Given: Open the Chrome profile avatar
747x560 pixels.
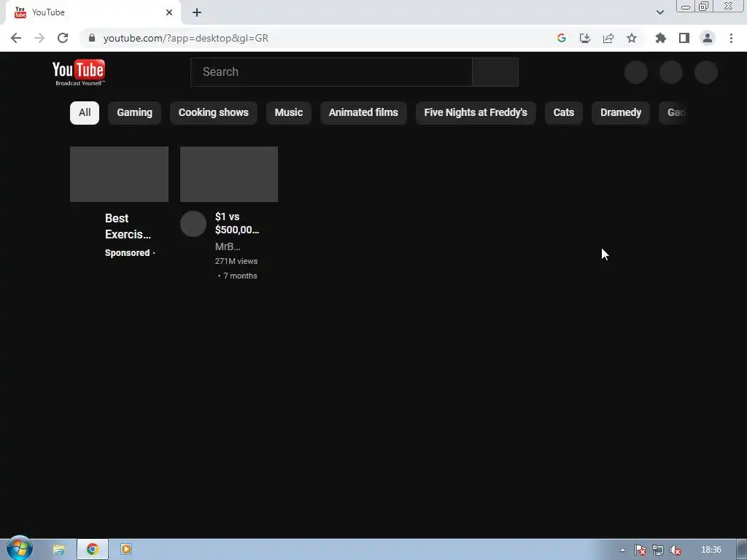Looking at the screenshot, I should 708,38.
